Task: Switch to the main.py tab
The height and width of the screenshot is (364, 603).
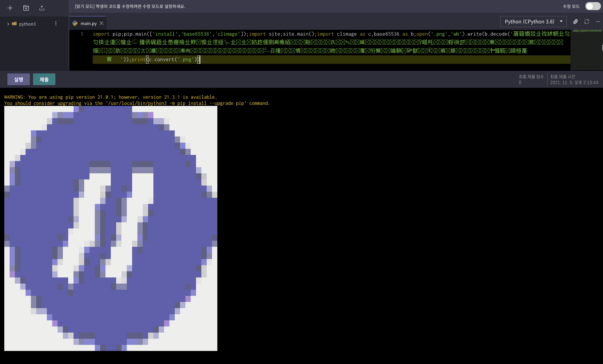Action: click(x=88, y=23)
